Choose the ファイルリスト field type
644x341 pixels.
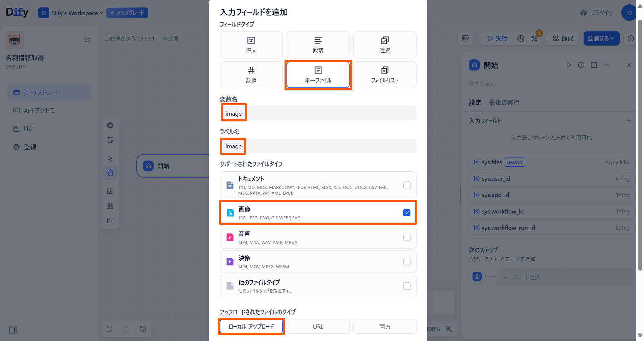(x=385, y=75)
